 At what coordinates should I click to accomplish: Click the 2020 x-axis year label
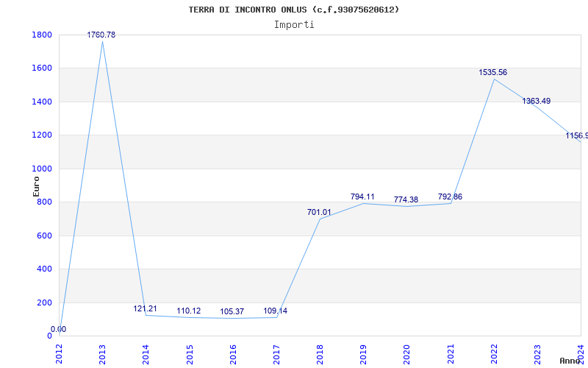407,354
